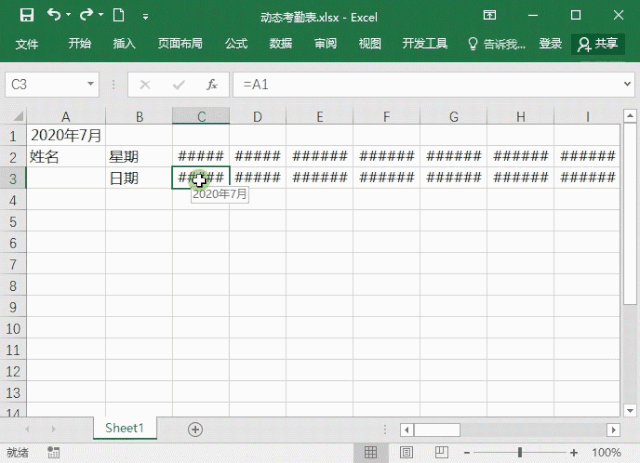Select column C header

(201, 116)
